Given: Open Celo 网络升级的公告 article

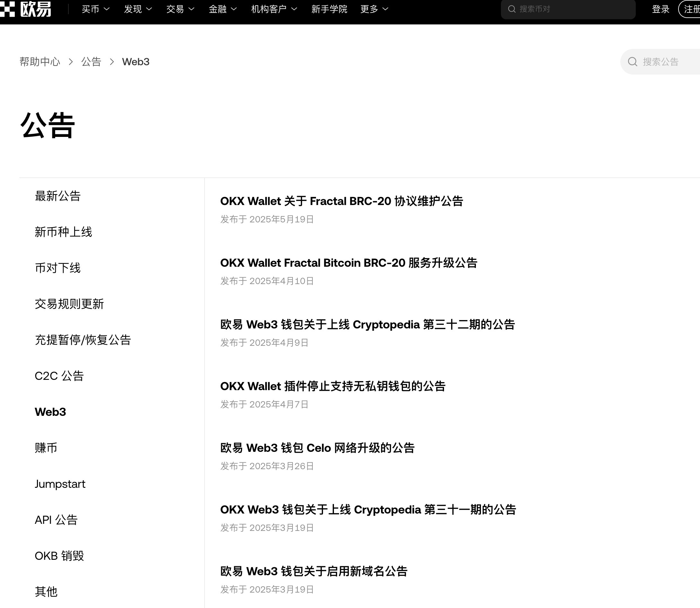Looking at the screenshot, I should 318,448.
